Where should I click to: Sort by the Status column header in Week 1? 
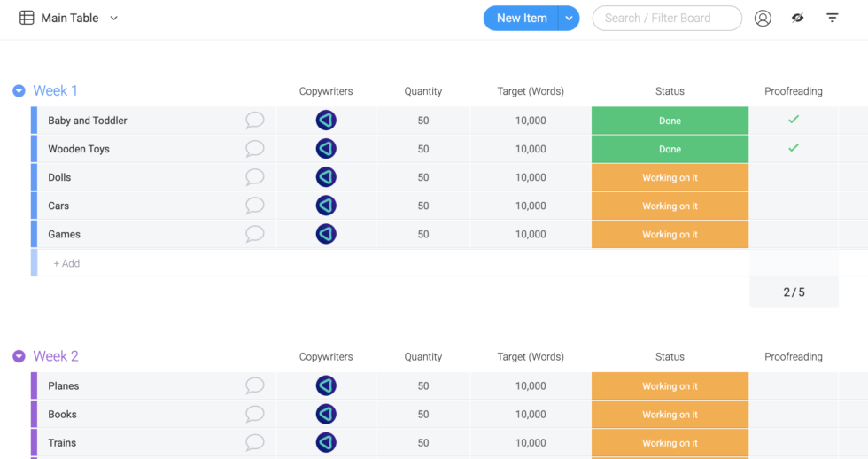pos(670,91)
